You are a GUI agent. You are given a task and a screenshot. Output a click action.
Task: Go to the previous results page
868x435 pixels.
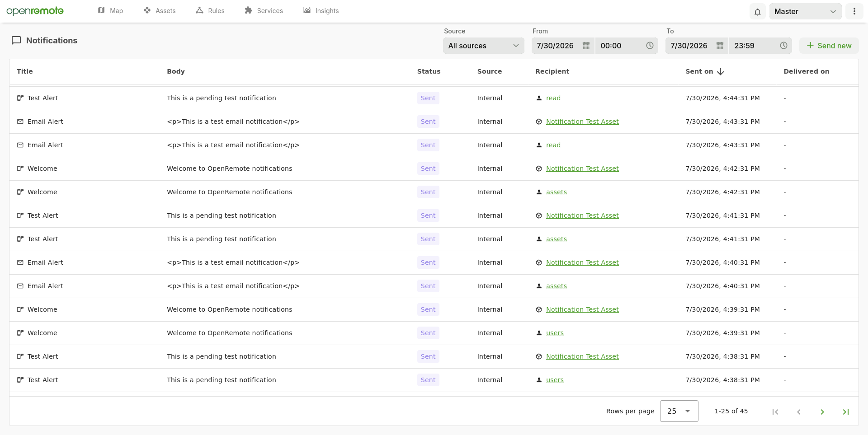[799, 412]
